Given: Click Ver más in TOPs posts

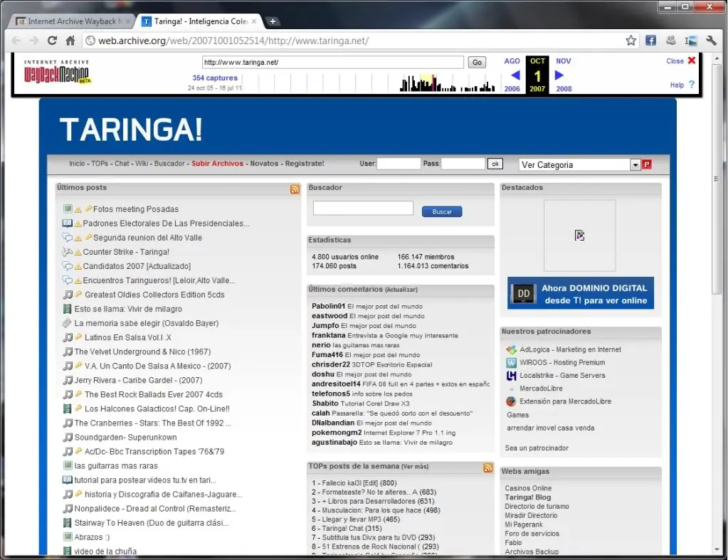Looking at the screenshot, I should pyautogui.click(x=415, y=467).
